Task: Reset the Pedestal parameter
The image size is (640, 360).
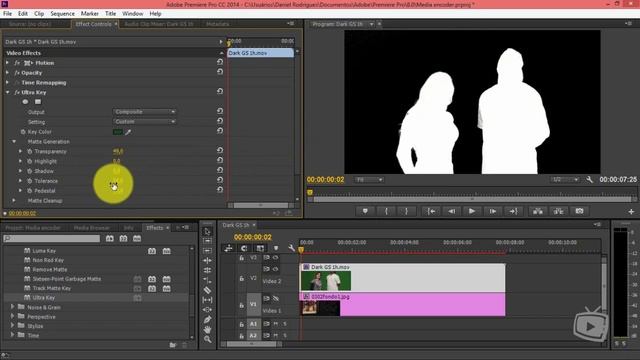Action: tap(220, 190)
